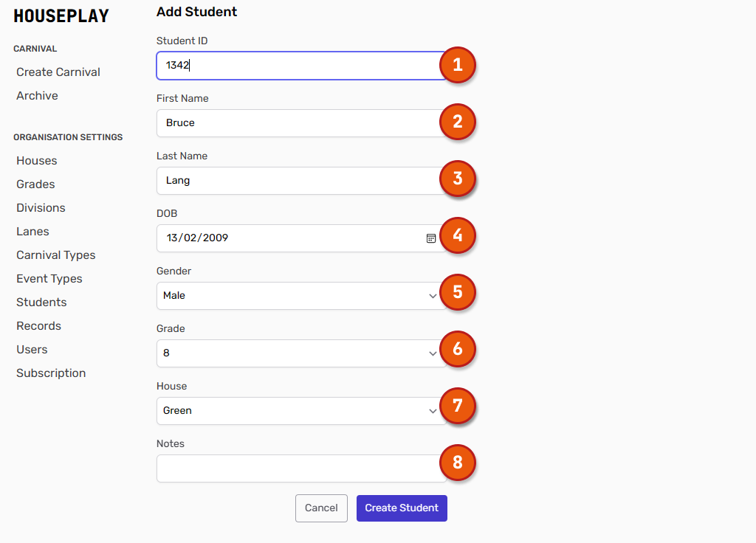Open Create Carnival in sidebar
Viewport: 756px width, 543px height.
click(58, 72)
